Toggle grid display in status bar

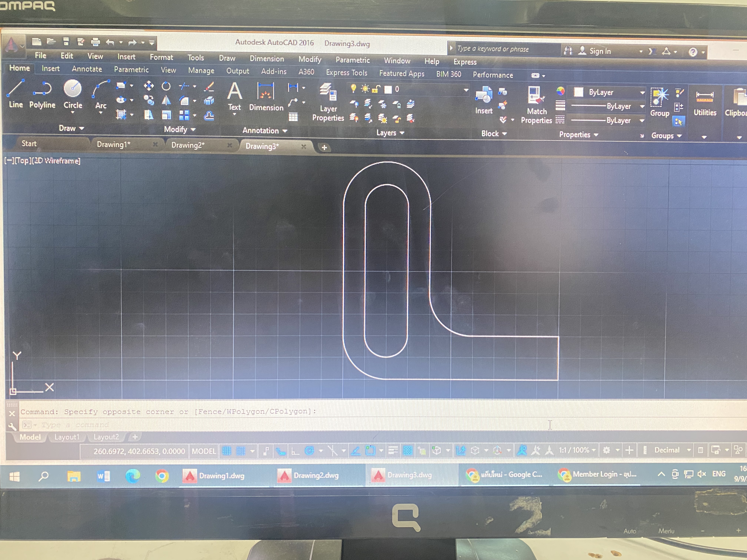pyautogui.click(x=227, y=451)
